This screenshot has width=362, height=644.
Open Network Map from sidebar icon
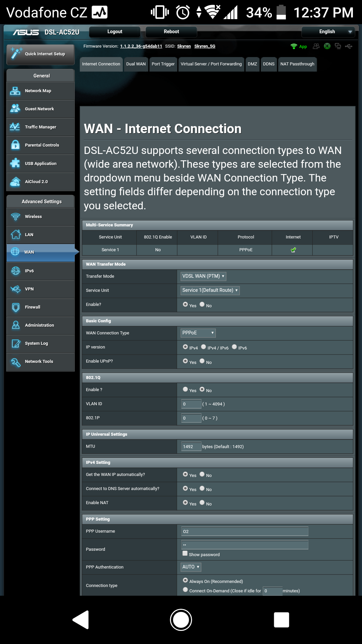15,91
